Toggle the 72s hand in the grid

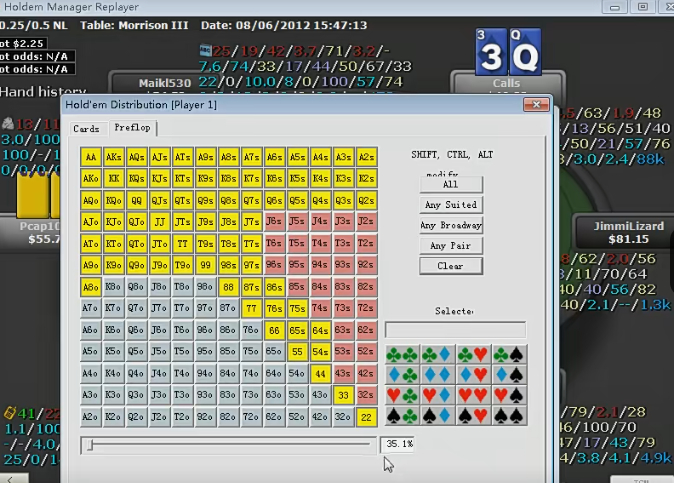point(366,309)
